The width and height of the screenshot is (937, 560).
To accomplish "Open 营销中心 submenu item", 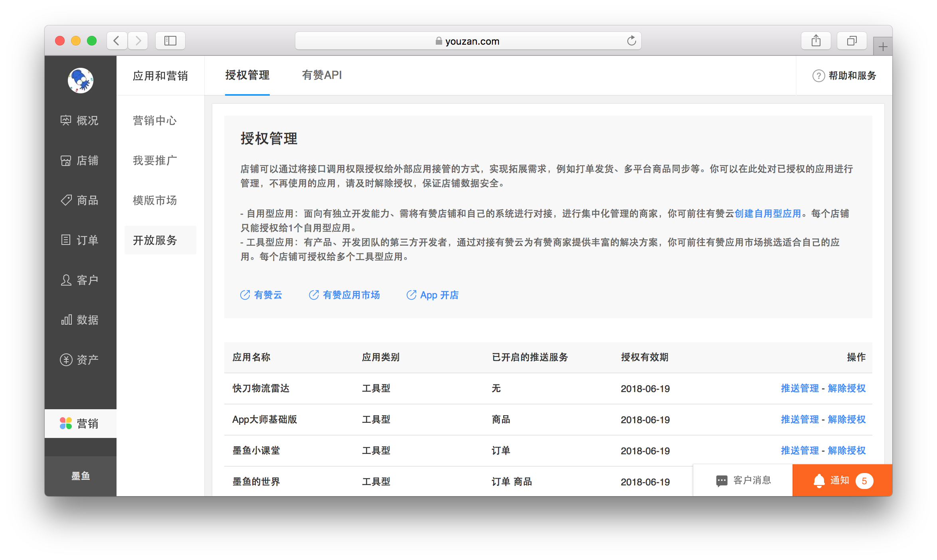I will point(155,120).
